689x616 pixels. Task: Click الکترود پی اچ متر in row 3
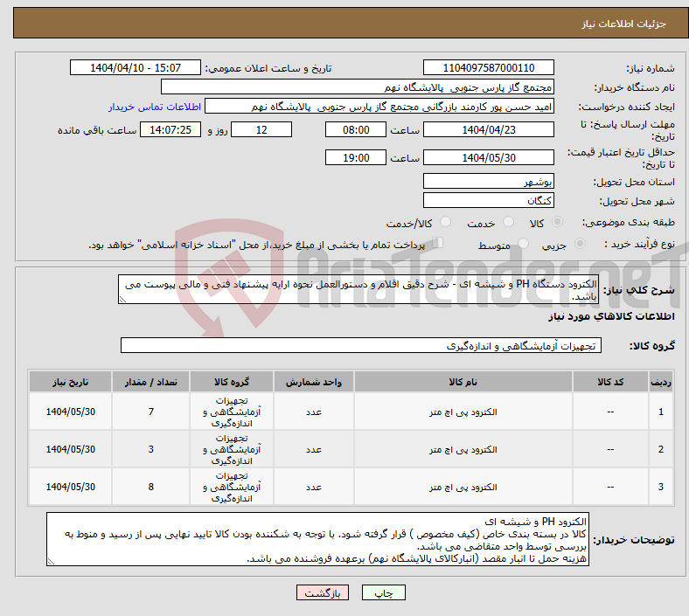pos(463,487)
